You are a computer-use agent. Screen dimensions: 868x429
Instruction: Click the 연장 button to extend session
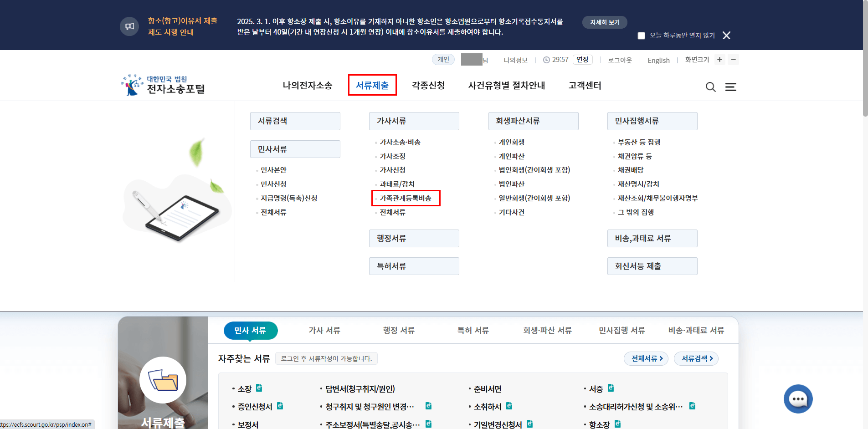click(x=583, y=59)
